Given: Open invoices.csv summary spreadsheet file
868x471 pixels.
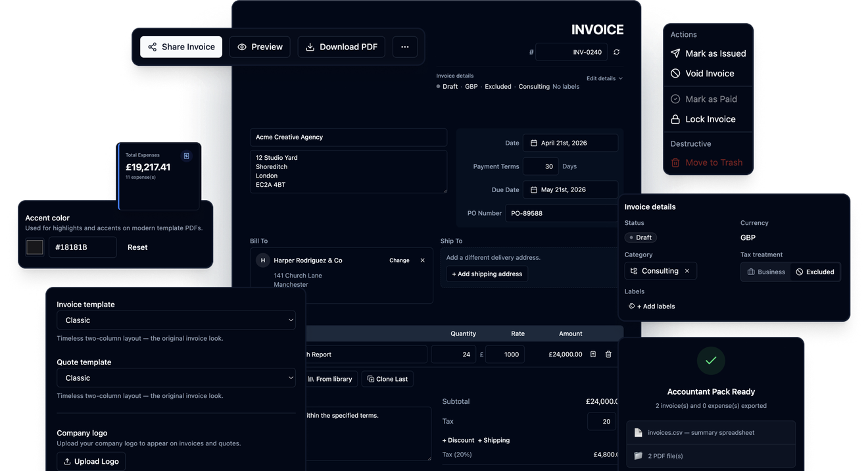Looking at the screenshot, I should click(711, 433).
